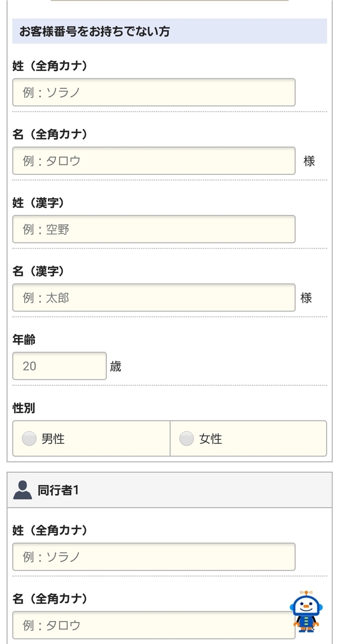The height and width of the screenshot is (644, 339).
Task: Click the 様 suffix beside applicant's 名（全角カナ）
Action: click(309, 161)
